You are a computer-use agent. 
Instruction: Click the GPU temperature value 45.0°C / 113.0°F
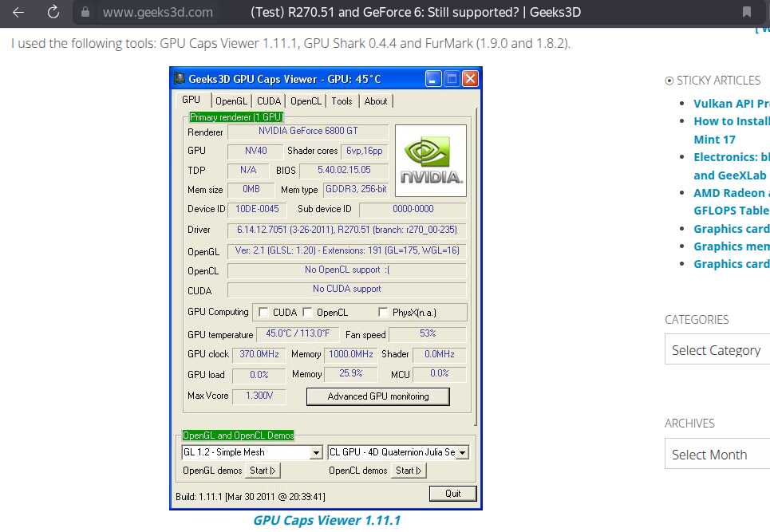pyautogui.click(x=298, y=333)
